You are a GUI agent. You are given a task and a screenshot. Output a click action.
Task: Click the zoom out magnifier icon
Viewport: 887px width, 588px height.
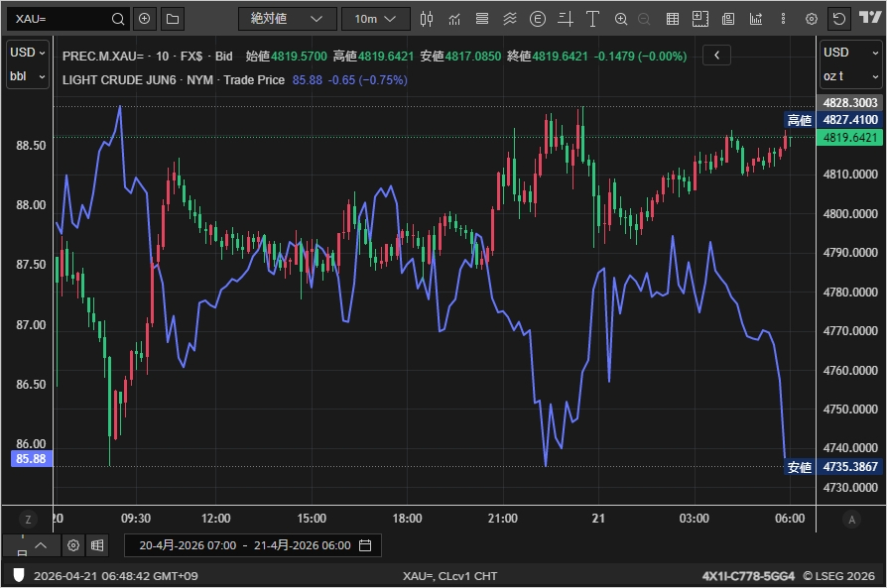(644, 19)
